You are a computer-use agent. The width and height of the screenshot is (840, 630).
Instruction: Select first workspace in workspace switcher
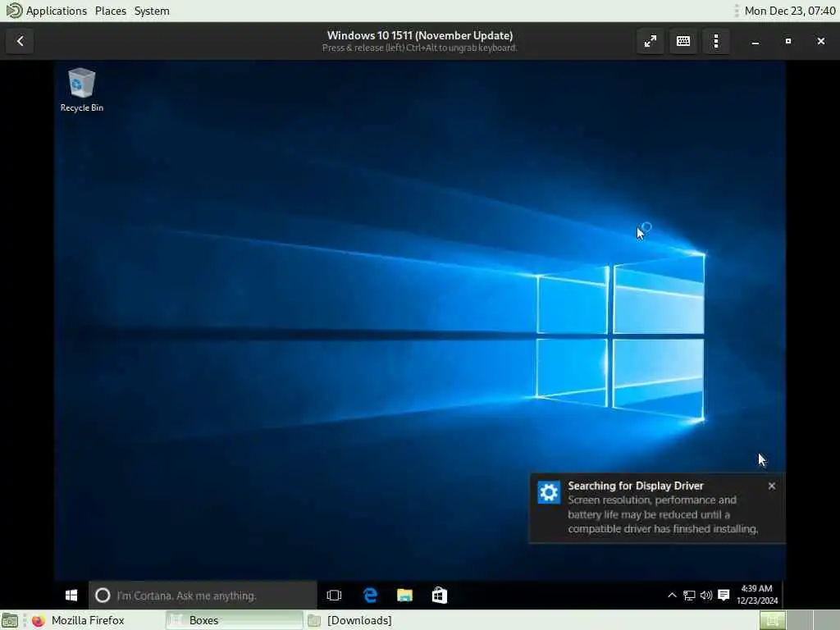(x=772, y=620)
